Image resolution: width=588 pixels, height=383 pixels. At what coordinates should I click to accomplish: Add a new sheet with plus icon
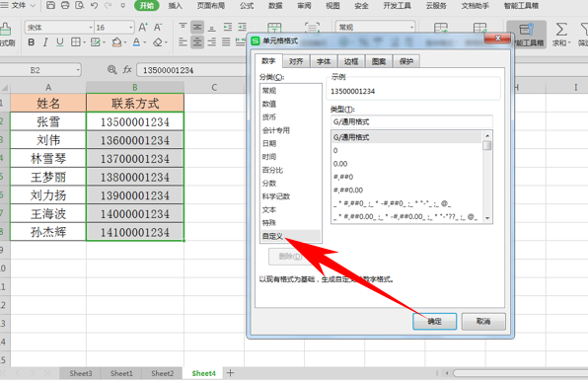point(230,373)
